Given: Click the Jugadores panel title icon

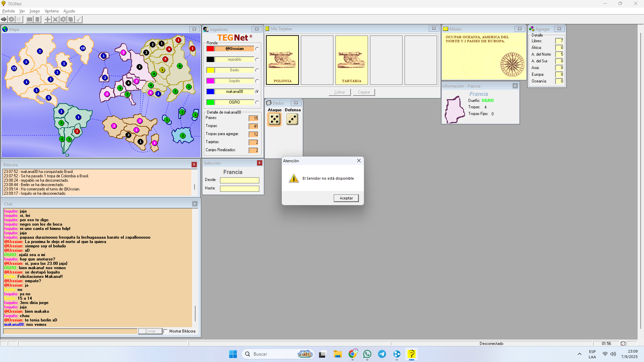Looking at the screenshot, I should pyautogui.click(x=206, y=29).
